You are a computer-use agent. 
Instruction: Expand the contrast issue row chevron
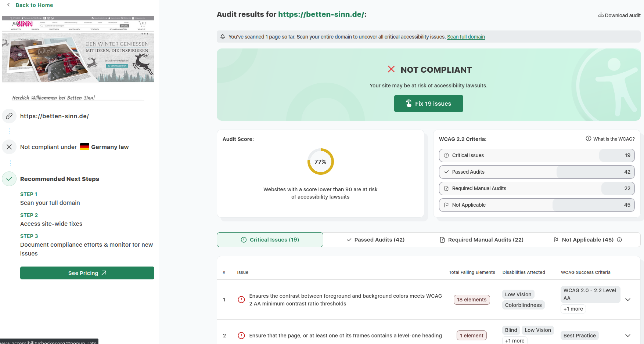point(628,300)
